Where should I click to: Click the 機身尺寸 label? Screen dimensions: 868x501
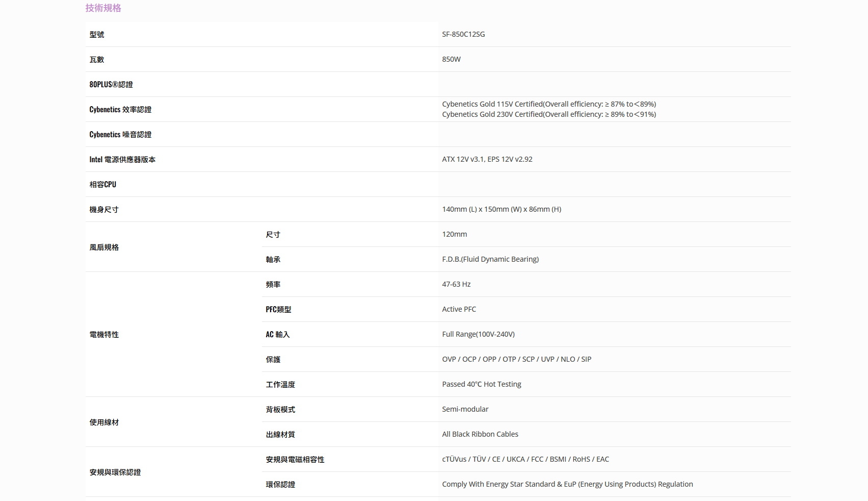pyautogui.click(x=104, y=209)
